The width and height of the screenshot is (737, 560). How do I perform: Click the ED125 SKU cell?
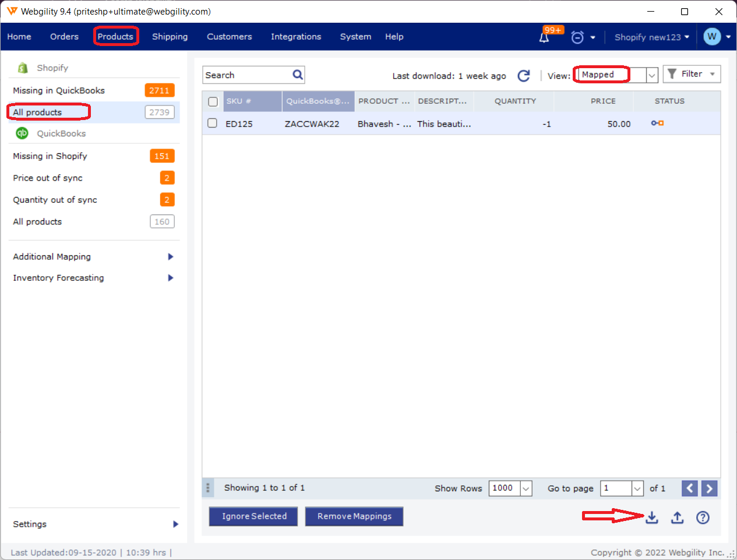239,124
